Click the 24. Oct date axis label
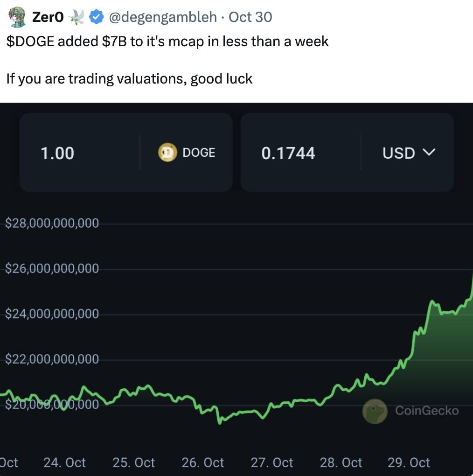Screen dimensions: 473x476 64,462
